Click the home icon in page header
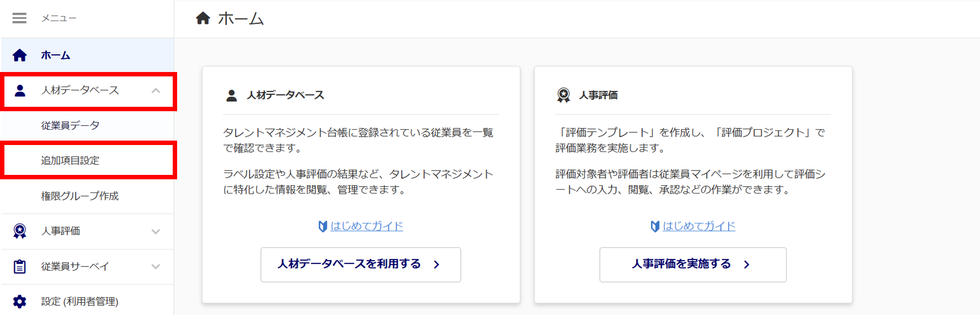980x315 pixels. click(x=203, y=19)
